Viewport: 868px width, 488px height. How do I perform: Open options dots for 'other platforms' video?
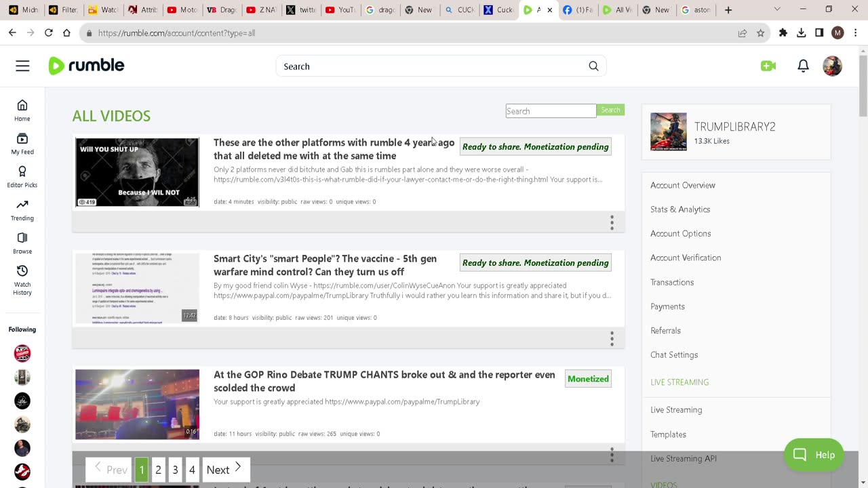click(x=612, y=222)
